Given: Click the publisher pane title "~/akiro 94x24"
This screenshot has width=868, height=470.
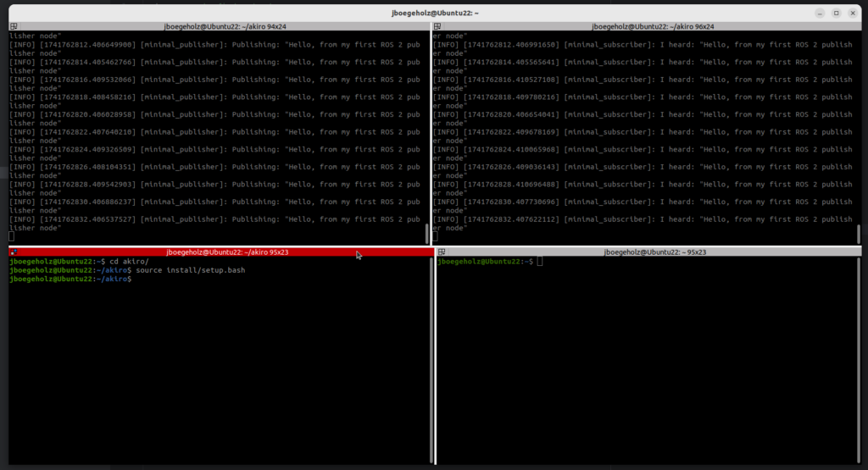Looking at the screenshot, I should pyautogui.click(x=225, y=27).
